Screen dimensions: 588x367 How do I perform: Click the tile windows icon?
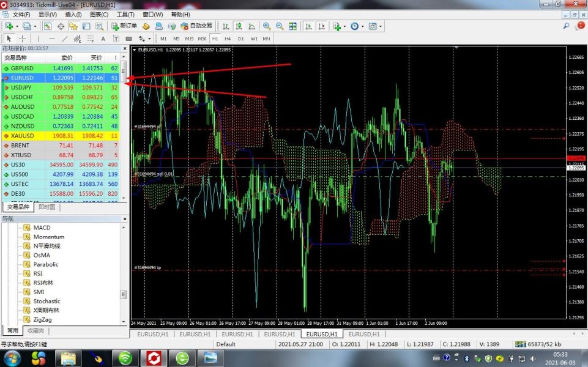[293, 26]
